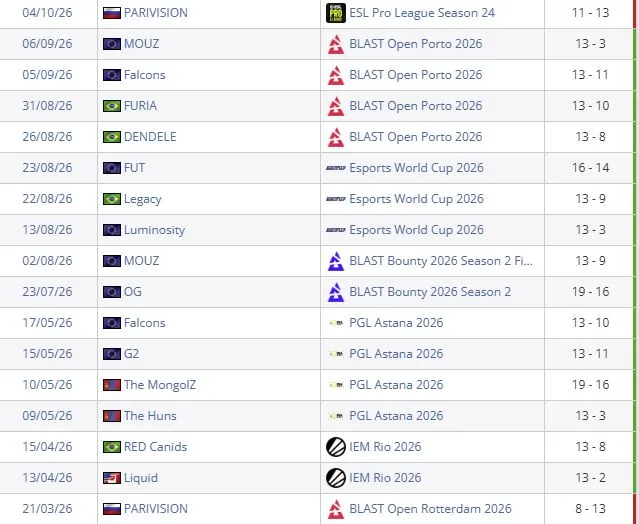Open the Falcons team link dated 05/09/26
Image resolution: width=639 pixels, height=524 pixels.
(145, 75)
